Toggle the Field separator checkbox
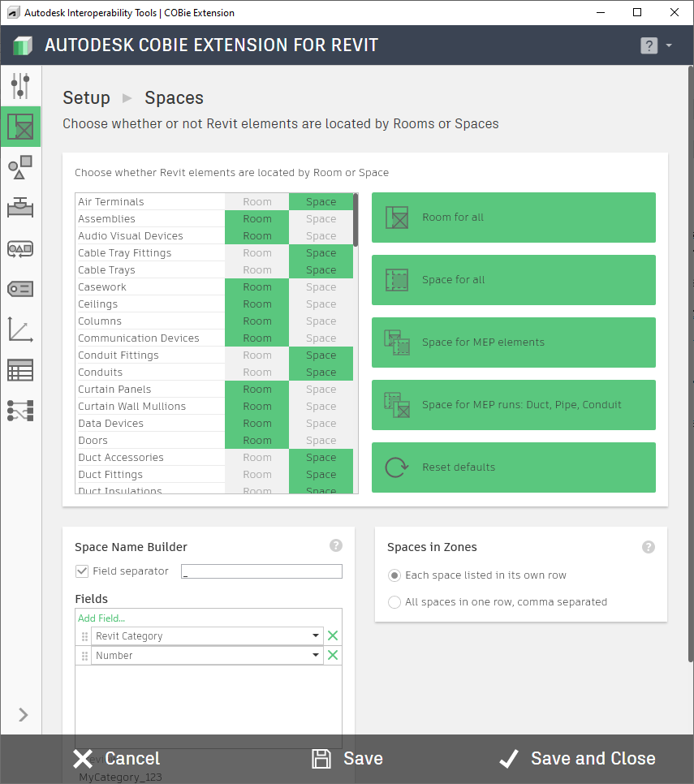Screen dimensions: 694x784 click(x=82, y=571)
